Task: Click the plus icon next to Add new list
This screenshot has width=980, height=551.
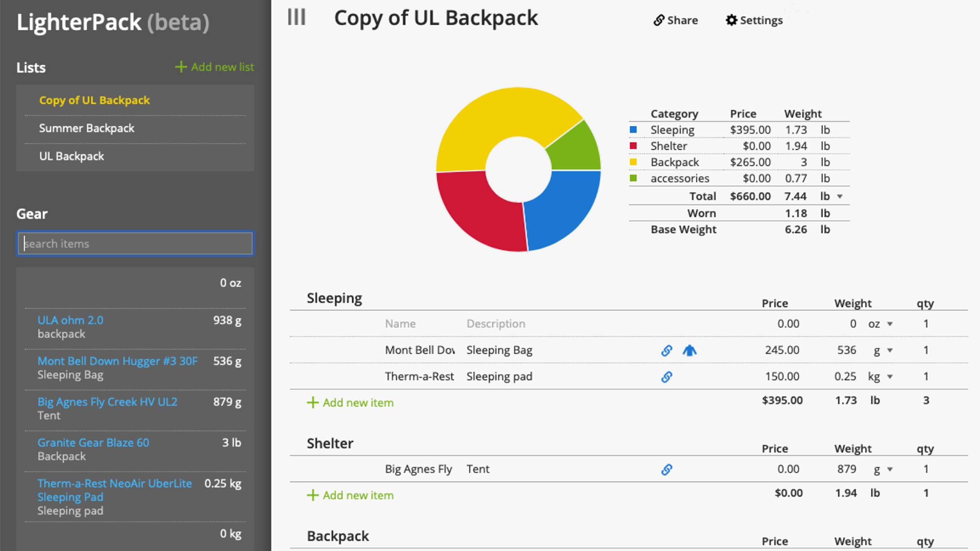Action: coord(181,67)
